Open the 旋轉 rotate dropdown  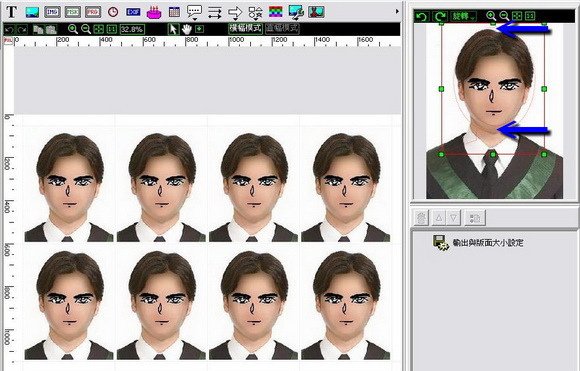[464, 16]
